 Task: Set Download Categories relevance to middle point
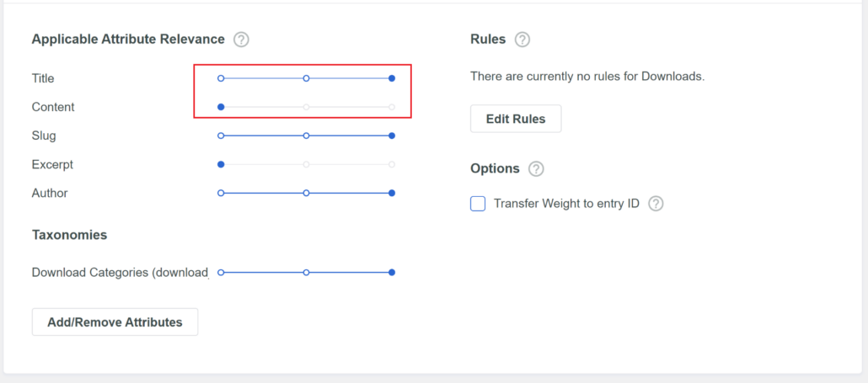306,273
